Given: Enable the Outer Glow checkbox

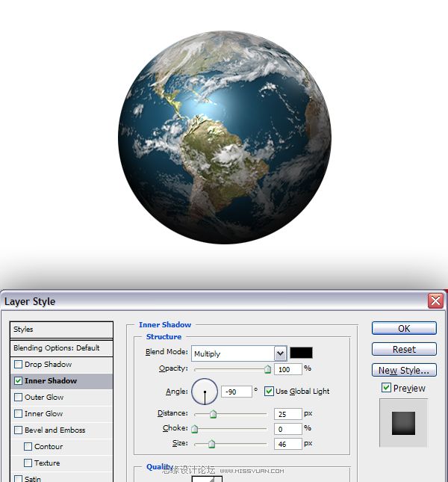Looking at the screenshot, I should tap(19, 397).
